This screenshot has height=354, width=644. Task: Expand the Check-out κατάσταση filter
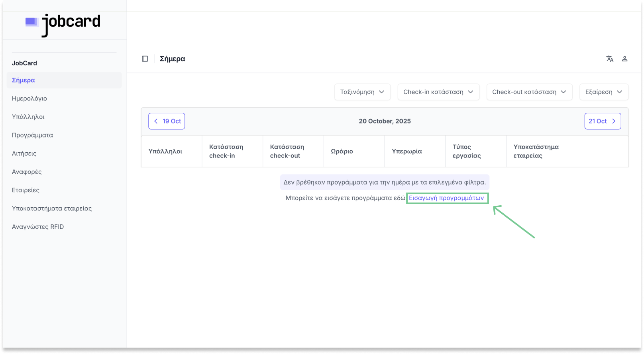[529, 92]
